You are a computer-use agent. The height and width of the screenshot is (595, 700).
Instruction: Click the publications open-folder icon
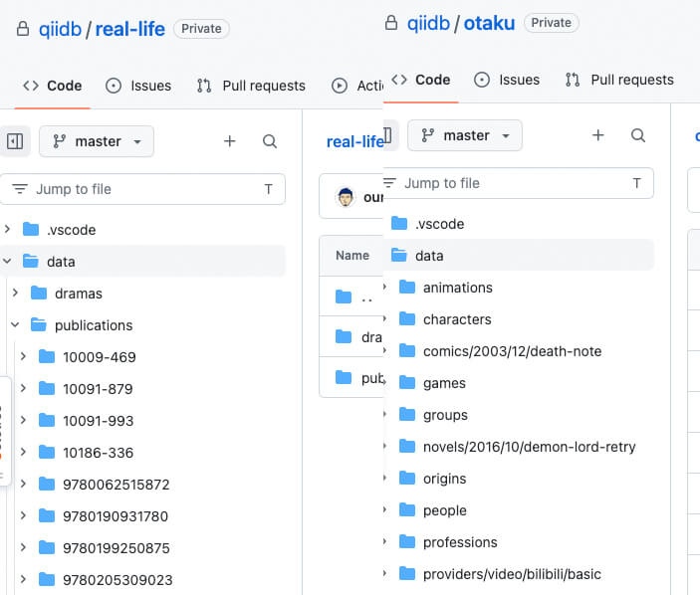[39, 324]
